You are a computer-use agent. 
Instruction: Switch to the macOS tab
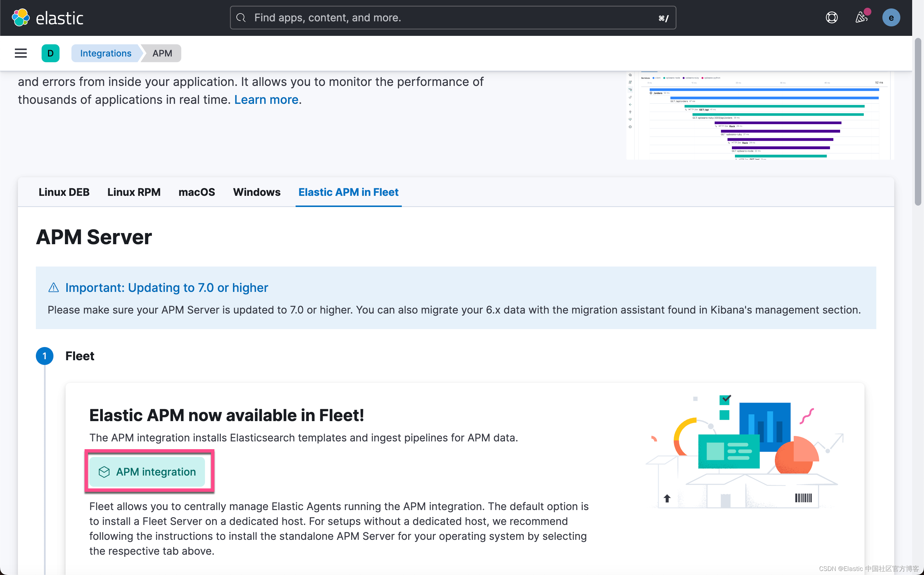pyautogui.click(x=197, y=192)
